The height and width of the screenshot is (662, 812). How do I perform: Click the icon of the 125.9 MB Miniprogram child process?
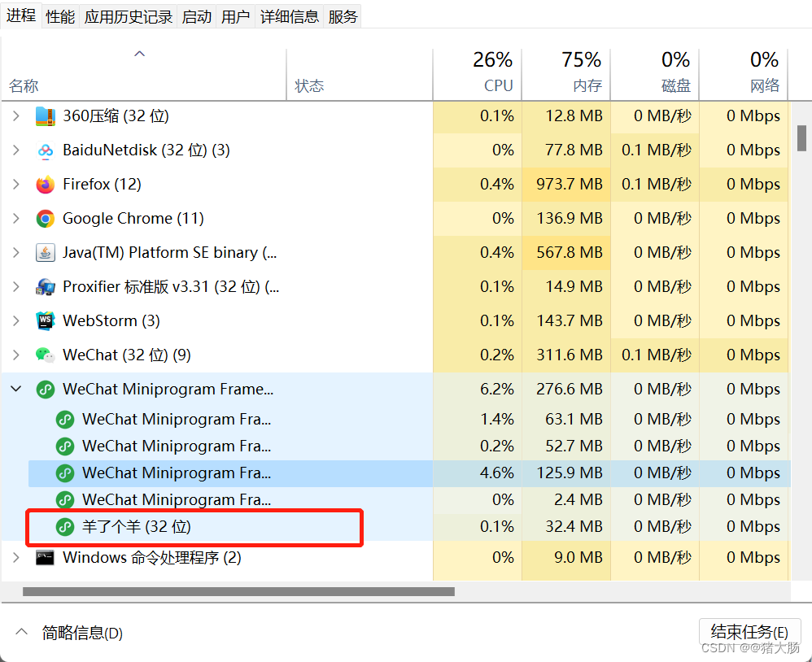coord(65,473)
